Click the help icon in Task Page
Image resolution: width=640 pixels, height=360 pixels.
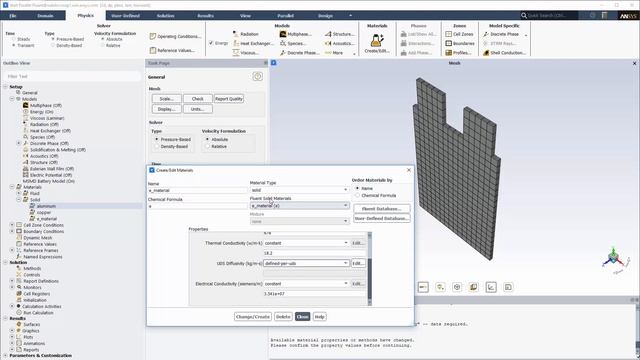(258, 76)
